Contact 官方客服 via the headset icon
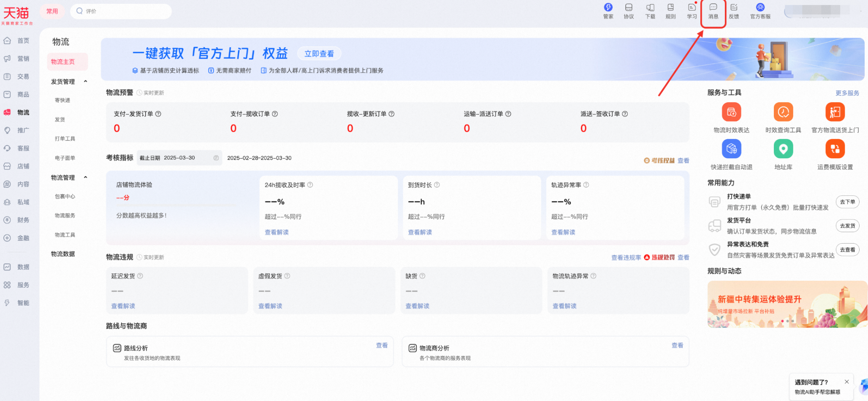This screenshot has height=401, width=868. coord(760,7)
